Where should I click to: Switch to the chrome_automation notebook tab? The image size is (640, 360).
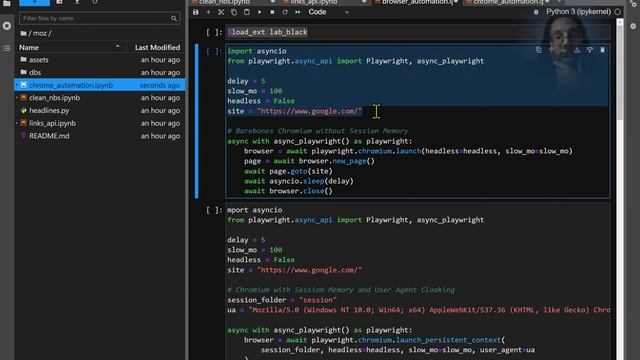pos(508,2)
